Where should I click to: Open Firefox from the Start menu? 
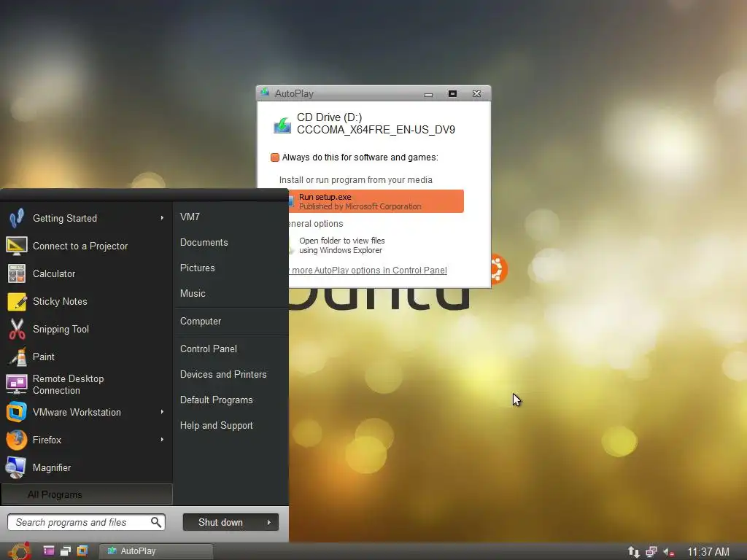(x=86, y=440)
